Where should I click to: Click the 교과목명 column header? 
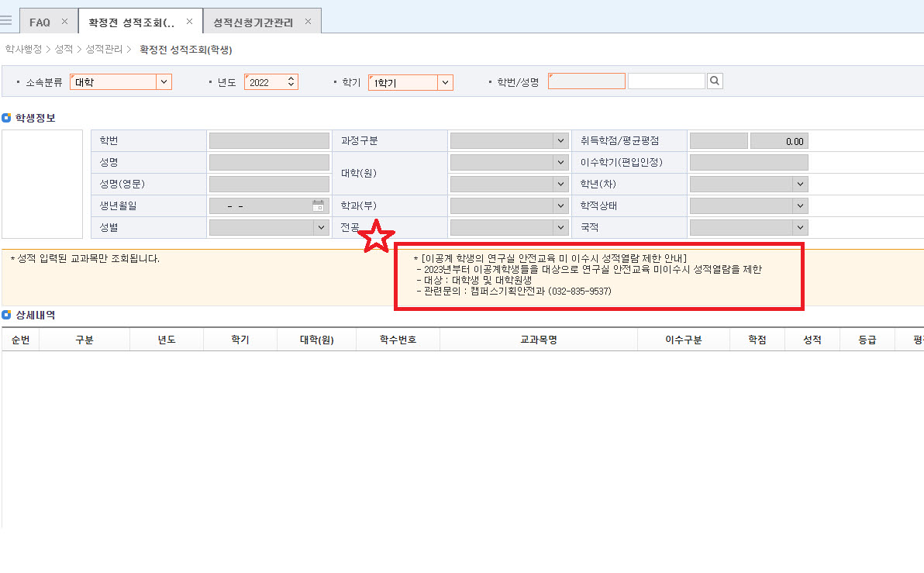(x=538, y=340)
